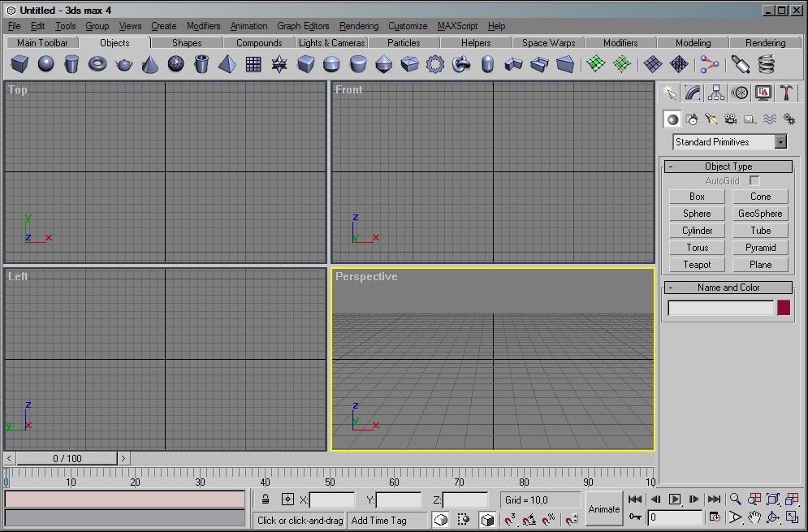
Task: Click the time slider showing 0 / 100
Action: [x=67, y=458]
